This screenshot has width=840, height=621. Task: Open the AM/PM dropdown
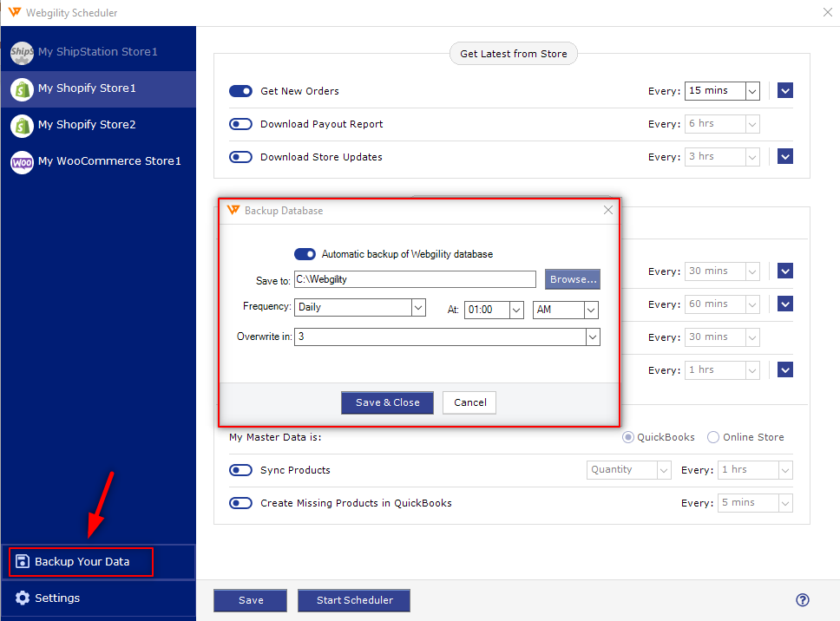tap(566, 310)
